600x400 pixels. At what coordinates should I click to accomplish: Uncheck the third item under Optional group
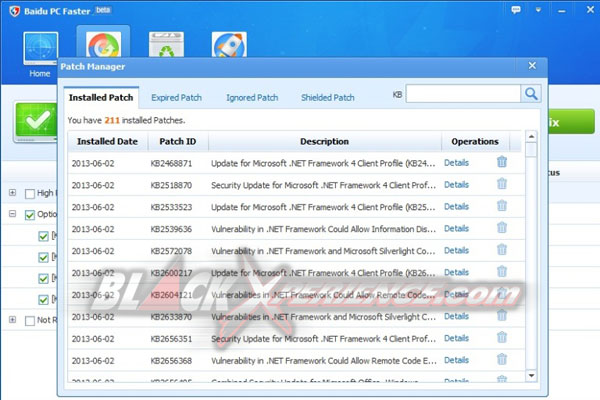tap(43, 278)
